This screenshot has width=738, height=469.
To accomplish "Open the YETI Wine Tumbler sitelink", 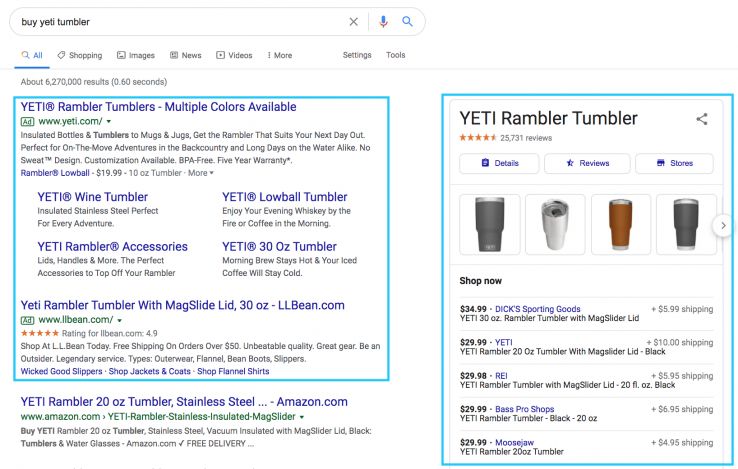I will point(92,197).
